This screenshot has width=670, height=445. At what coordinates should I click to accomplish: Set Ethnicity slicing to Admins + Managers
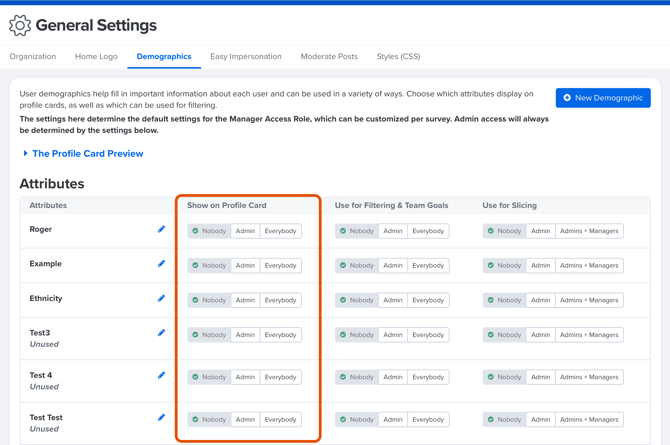coord(588,300)
